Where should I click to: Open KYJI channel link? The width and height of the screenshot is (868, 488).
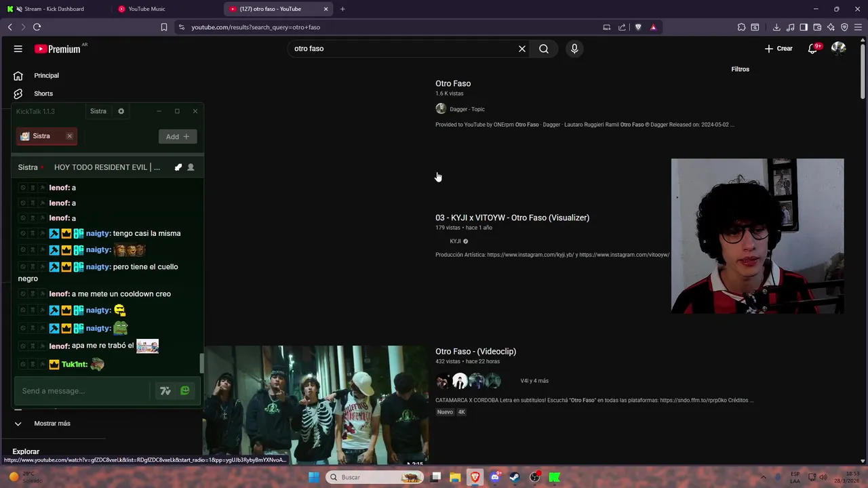tap(455, 241)
